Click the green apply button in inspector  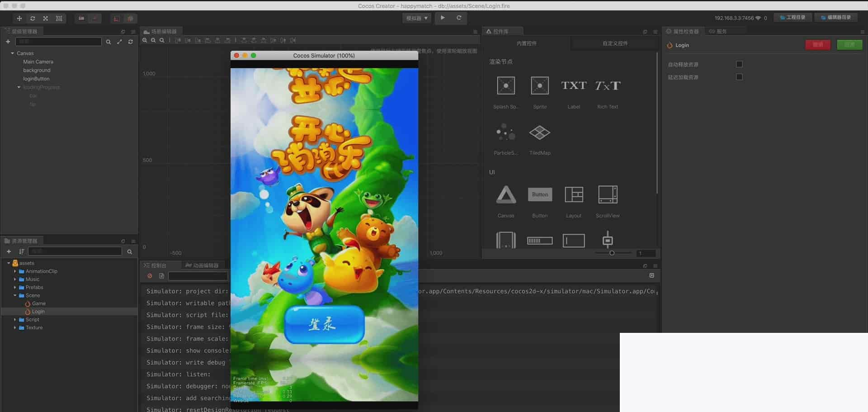point(849,45)
